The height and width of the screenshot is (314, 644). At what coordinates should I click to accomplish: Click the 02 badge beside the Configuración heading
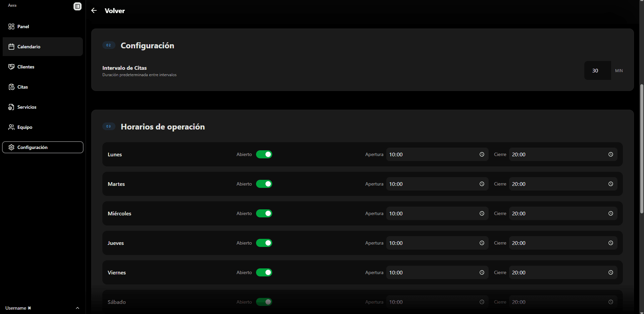109,45
